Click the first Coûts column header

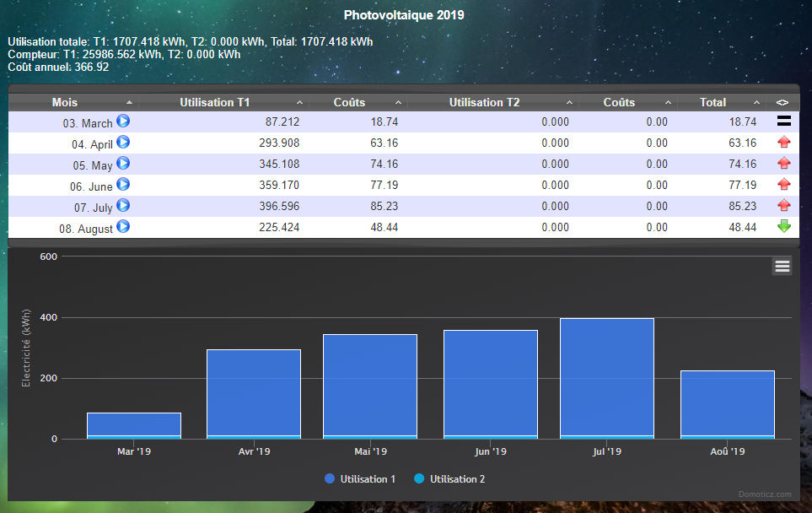(x=349, y=102)
